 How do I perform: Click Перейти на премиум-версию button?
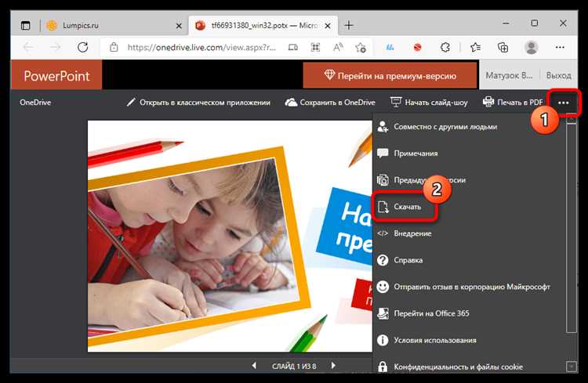pos(390,77)
